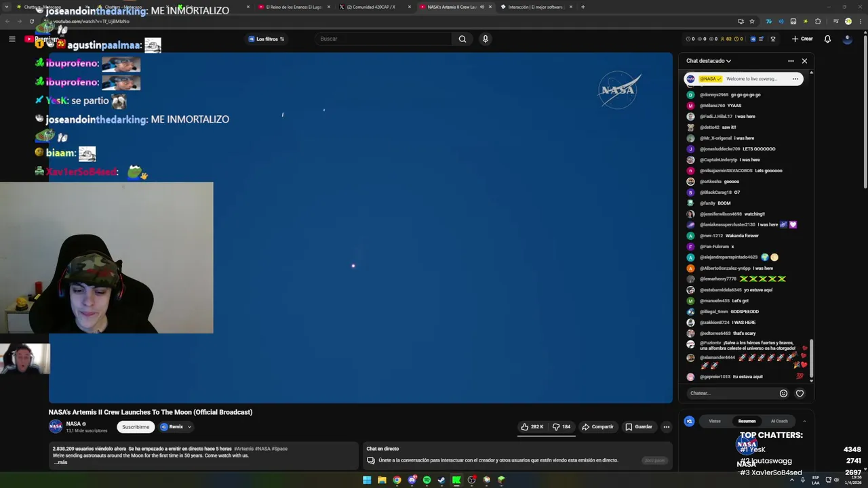868x488 pixels.
Task: Open ESP LAA language switcher
Action: click(816, 480)
